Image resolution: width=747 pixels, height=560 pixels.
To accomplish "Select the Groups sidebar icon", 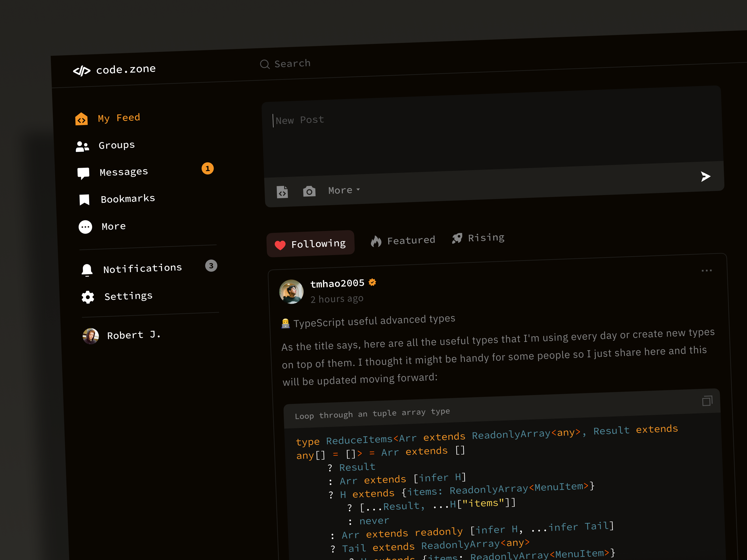I will (82, 146).
